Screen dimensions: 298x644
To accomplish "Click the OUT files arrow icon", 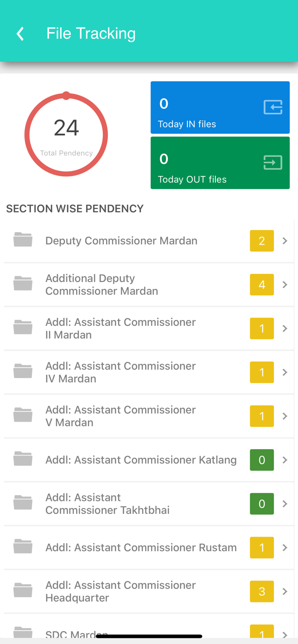I will pyautogui.click(x=273, y=162).
